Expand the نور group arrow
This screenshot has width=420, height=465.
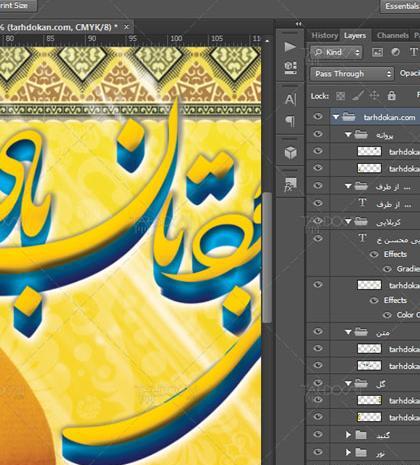click(348, 453)
